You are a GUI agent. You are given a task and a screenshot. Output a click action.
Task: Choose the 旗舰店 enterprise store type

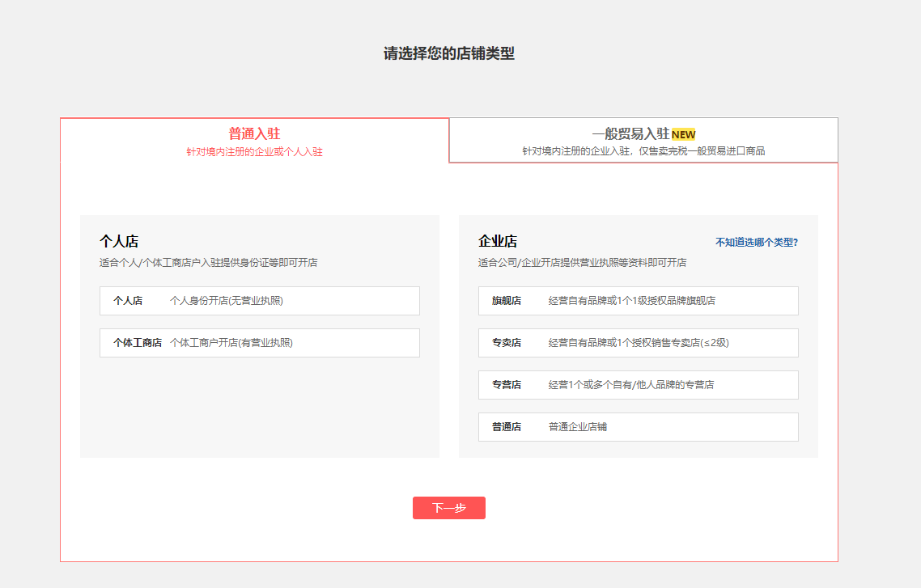click(639, 301)
